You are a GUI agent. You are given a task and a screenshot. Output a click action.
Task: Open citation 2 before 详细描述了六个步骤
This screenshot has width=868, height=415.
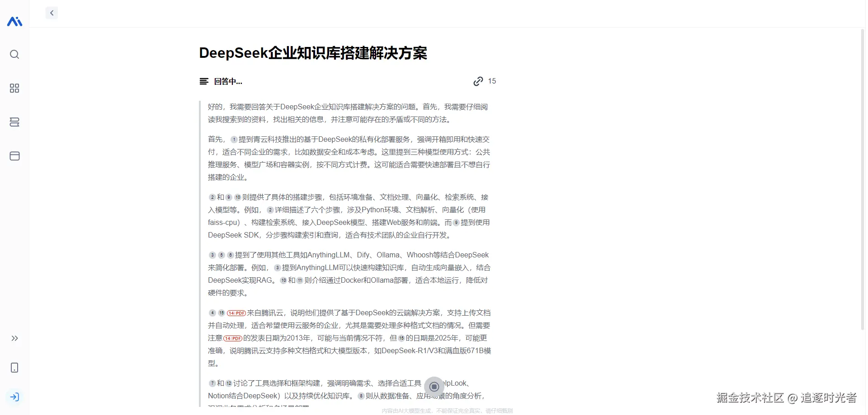tap(270, 210)
